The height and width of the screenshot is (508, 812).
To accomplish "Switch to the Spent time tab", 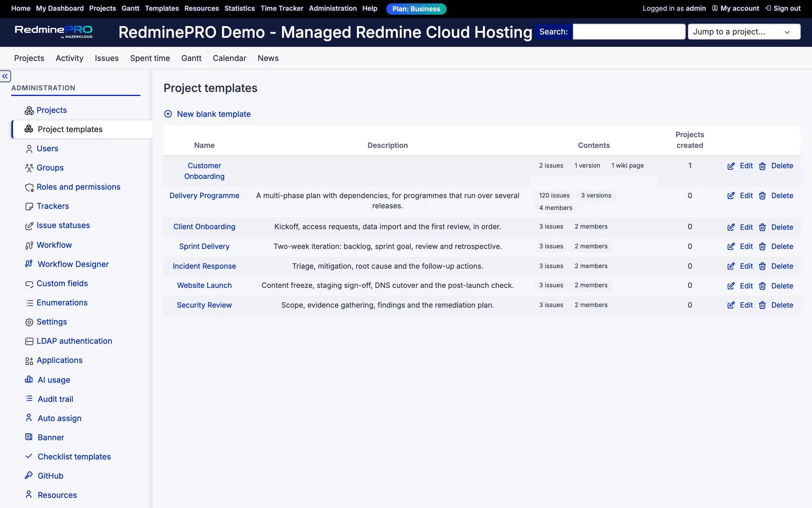I will [150, 58].
